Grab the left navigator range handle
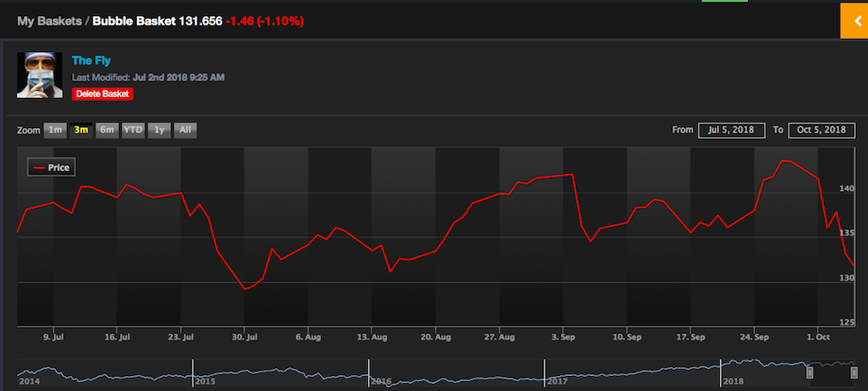This screenshot has height=391, width=868. (810, 372)
